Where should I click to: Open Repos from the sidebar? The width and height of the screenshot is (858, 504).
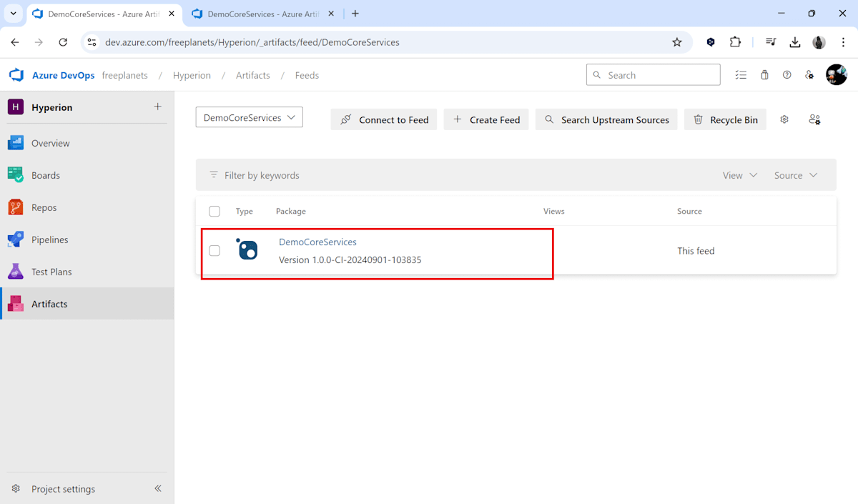coord(87,207)
